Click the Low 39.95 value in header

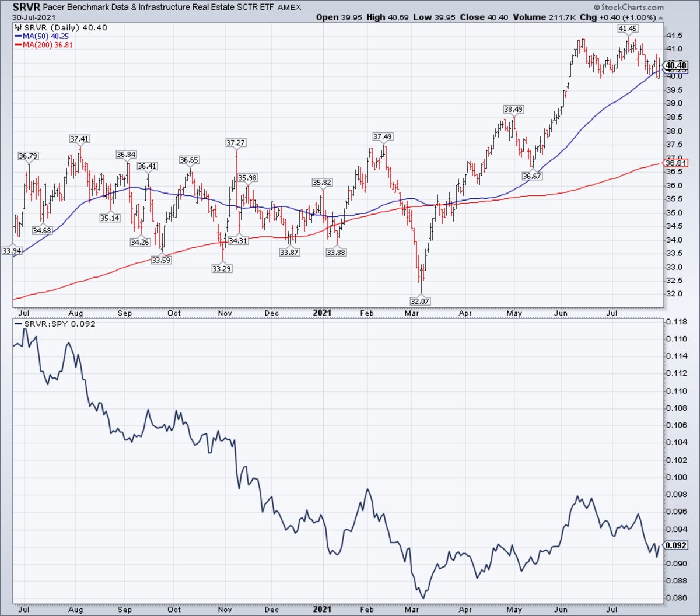[435, 17]
